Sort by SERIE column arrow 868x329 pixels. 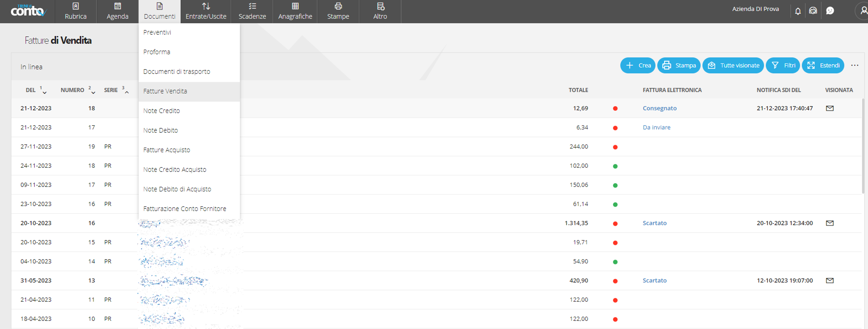pos(127,92)
